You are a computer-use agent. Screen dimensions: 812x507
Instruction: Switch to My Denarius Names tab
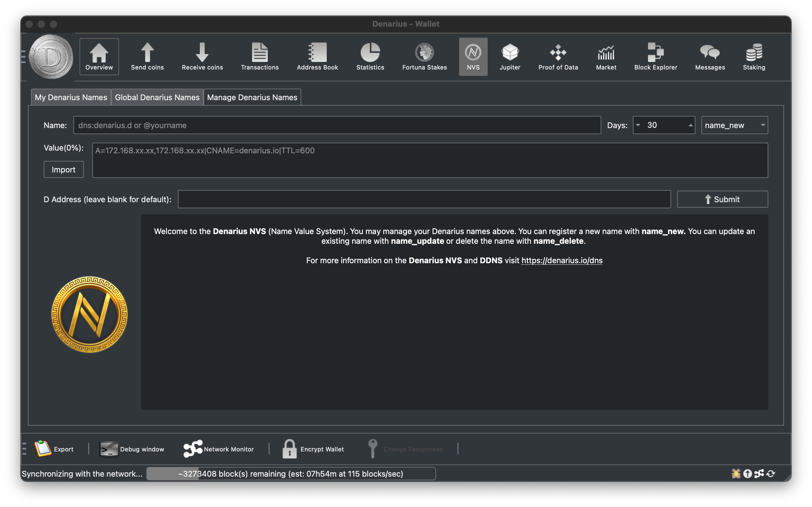pos(71,97)
